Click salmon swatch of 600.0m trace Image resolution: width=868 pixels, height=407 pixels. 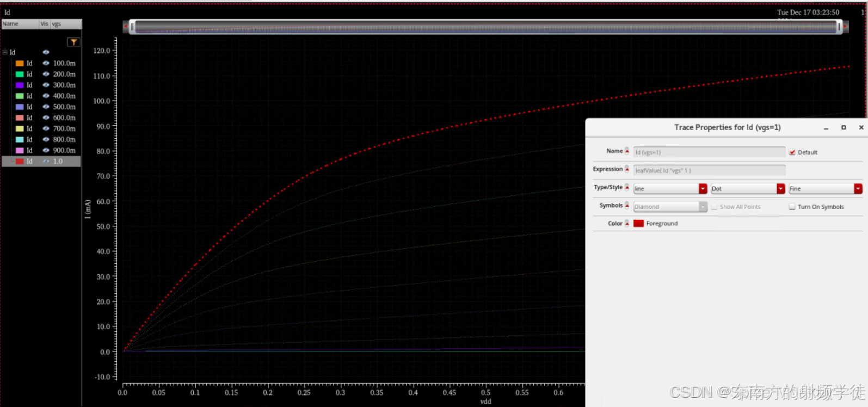pyautogui.click(x=20, y=118)
